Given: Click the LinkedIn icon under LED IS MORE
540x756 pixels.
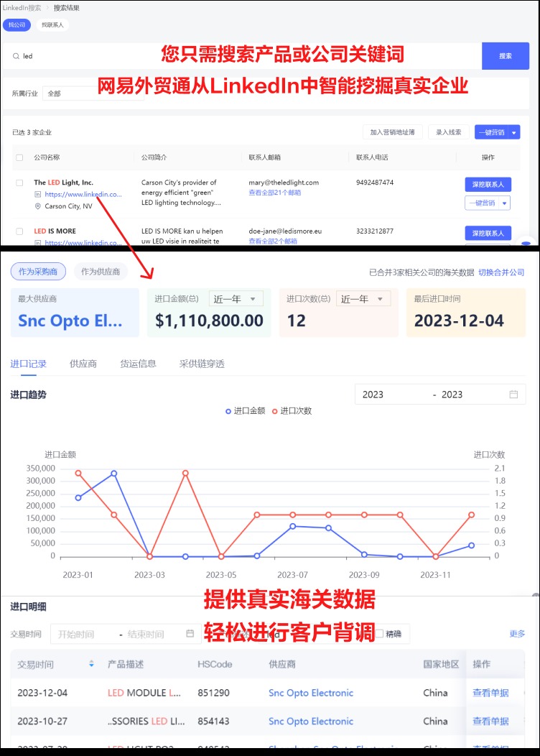Looking at the screenshot, I should 37,242.
